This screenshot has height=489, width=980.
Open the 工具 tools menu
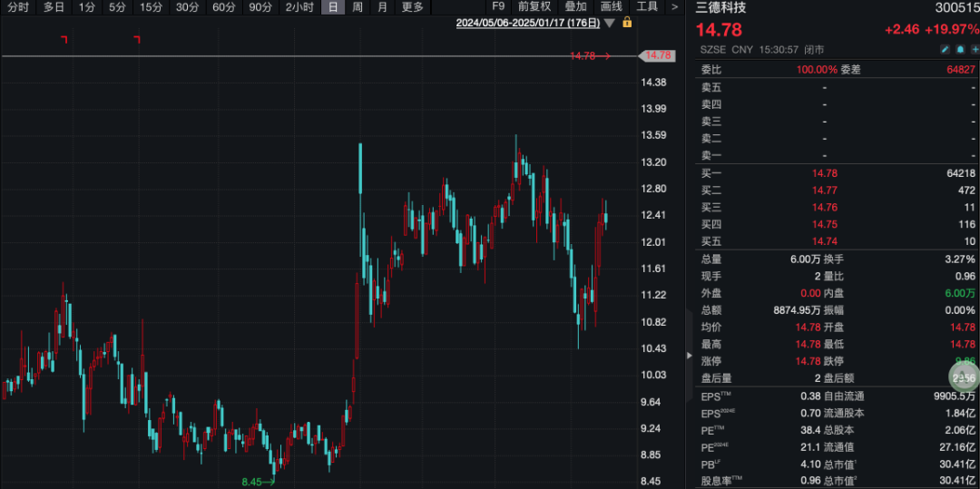pyautogui.click(x=647, y=7)
